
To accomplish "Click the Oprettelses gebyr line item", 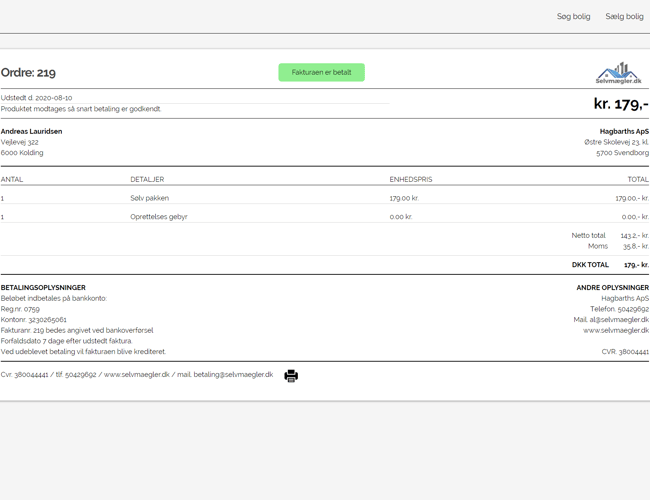I will click(158, 216).
